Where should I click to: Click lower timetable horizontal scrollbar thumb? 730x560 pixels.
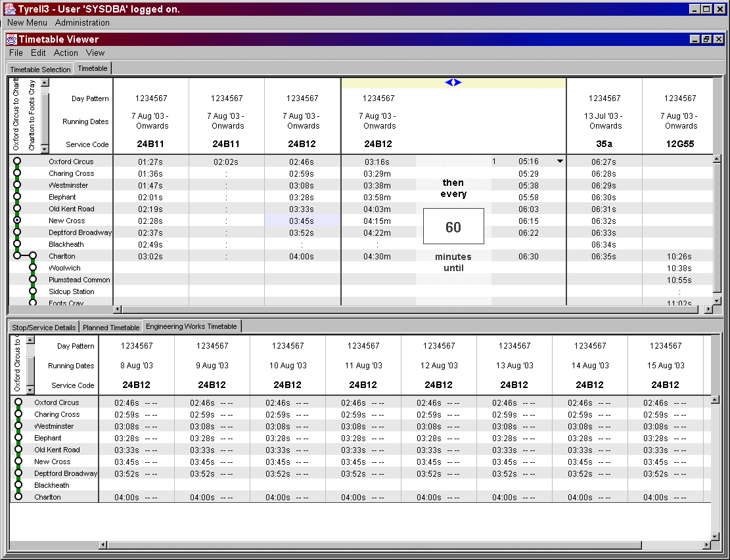click(x=374, y=545)
